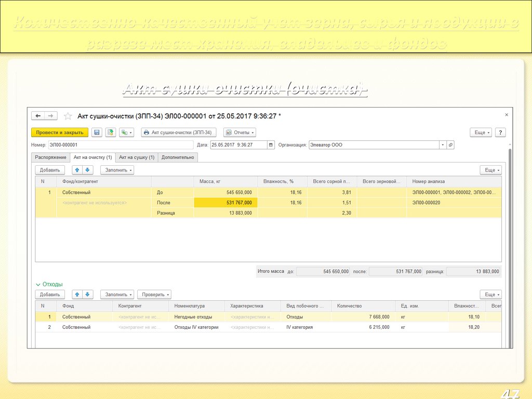Open help with the question mark button
The image size is (532, 399).
[x=500, y=132]
